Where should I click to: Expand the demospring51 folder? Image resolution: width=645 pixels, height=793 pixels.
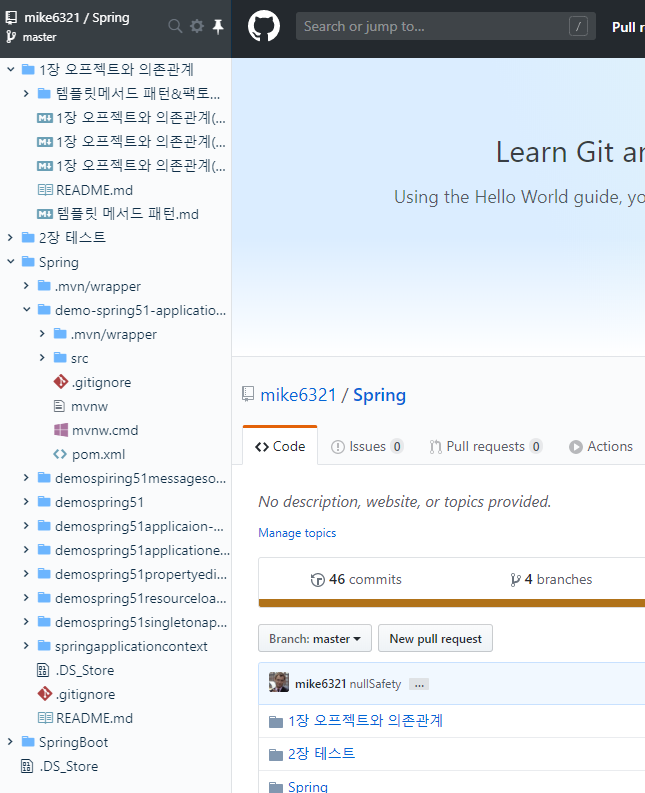click(26, 502)
